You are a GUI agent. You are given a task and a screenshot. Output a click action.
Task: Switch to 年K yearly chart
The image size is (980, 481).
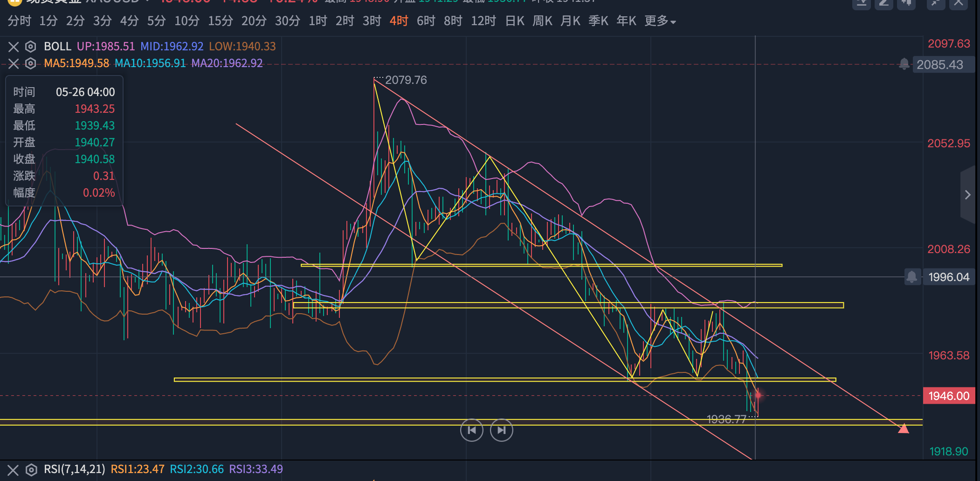[x=626, y=21]
